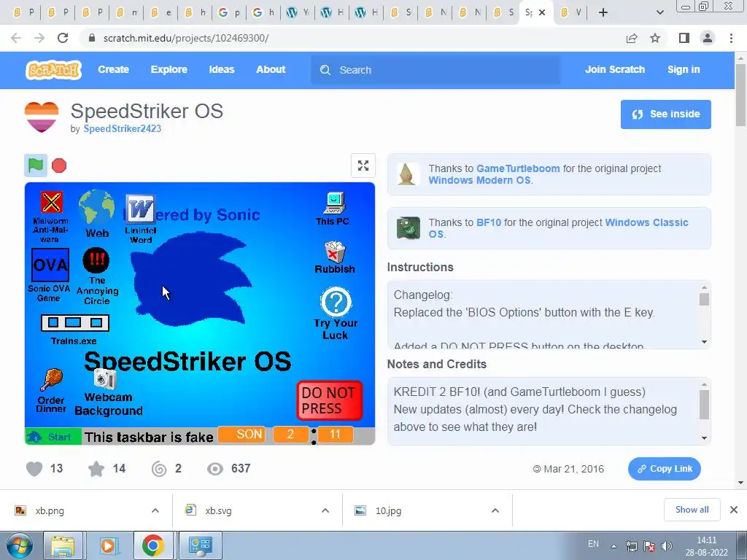747x560 pixels.
Task: Click the volume speaker tray icon
Action: tap(667, 546)
